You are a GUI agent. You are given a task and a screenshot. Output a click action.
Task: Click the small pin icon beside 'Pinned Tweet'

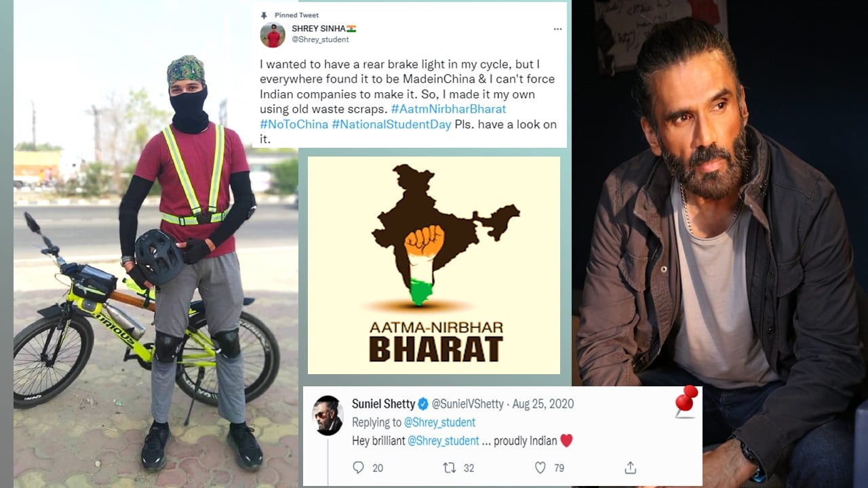click(x=264, y=15)
